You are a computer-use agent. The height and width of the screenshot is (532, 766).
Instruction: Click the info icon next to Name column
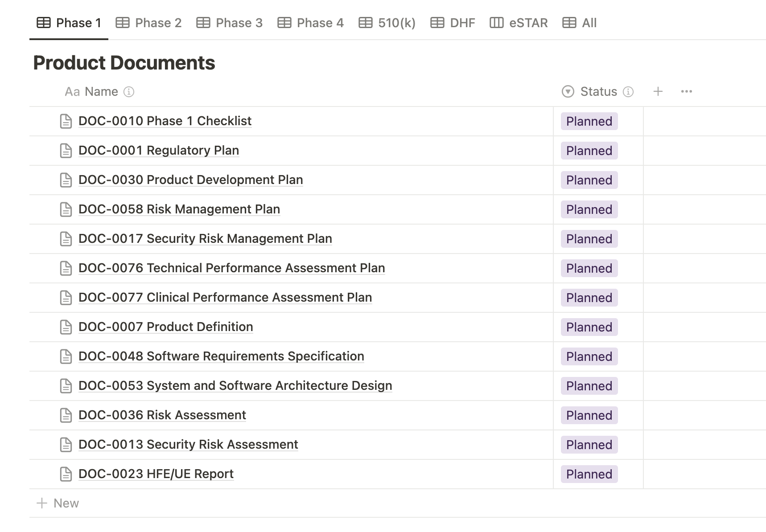[129, 92]
